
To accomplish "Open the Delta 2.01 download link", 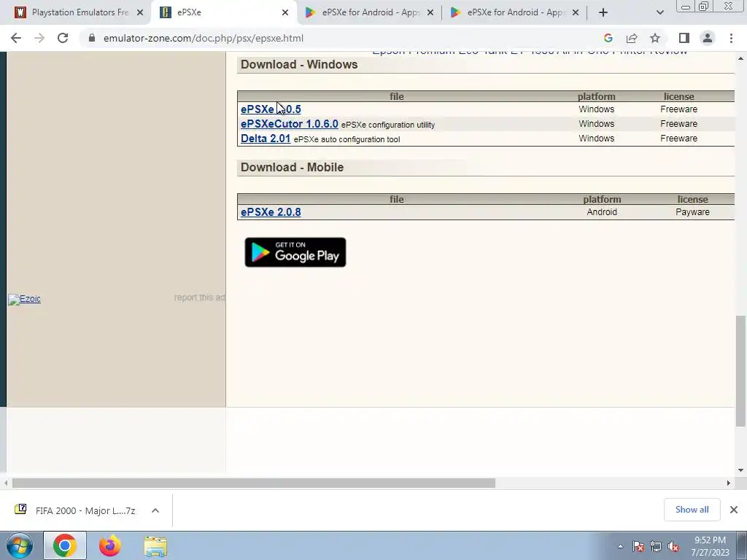I will click(x=266, y=139).
